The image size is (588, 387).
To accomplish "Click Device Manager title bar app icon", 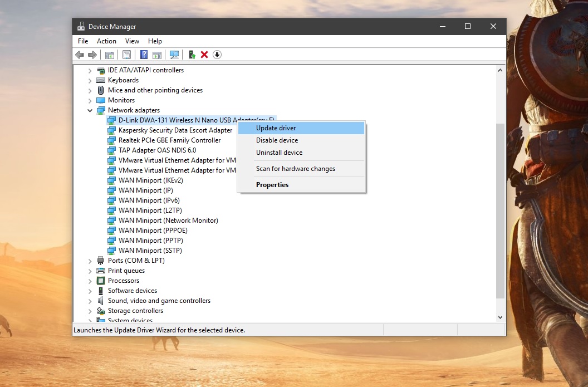I will coord(81,26).
